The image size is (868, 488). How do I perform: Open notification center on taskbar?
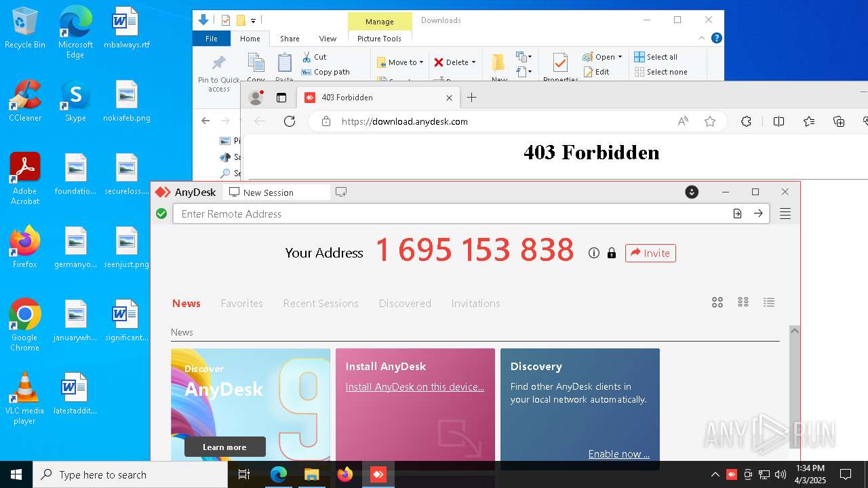click(x=846, y=474)
